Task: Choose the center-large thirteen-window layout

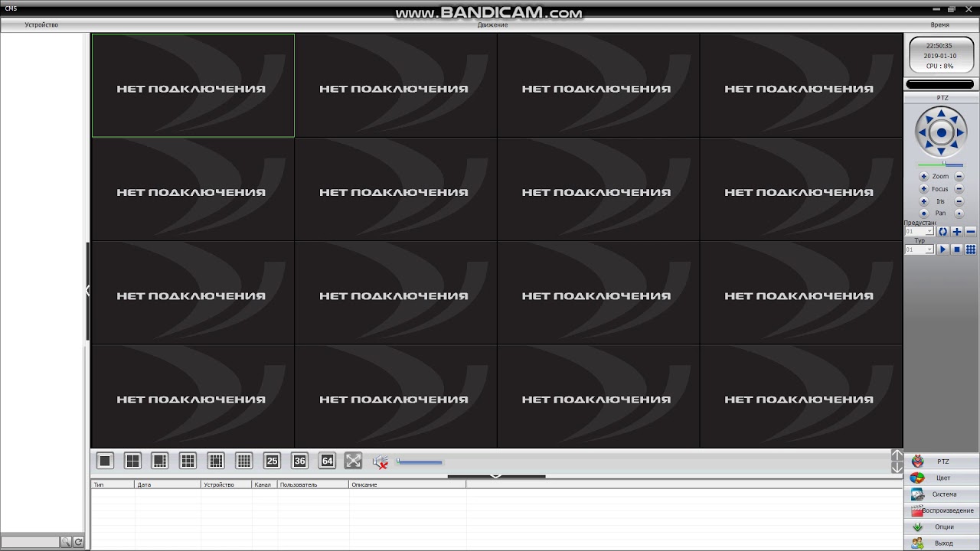Action: pyautogui.click(x=217, y=461)
